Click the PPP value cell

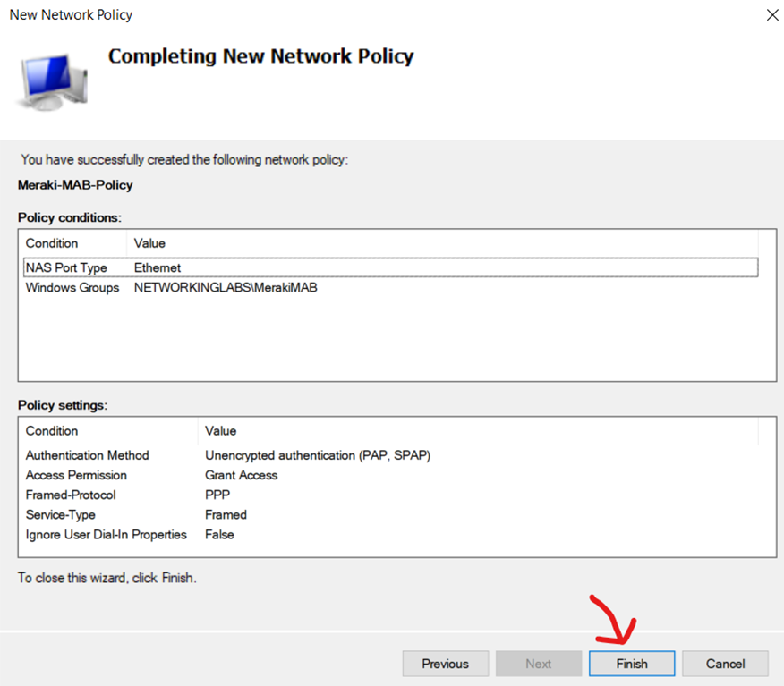(x=217, y=495)
